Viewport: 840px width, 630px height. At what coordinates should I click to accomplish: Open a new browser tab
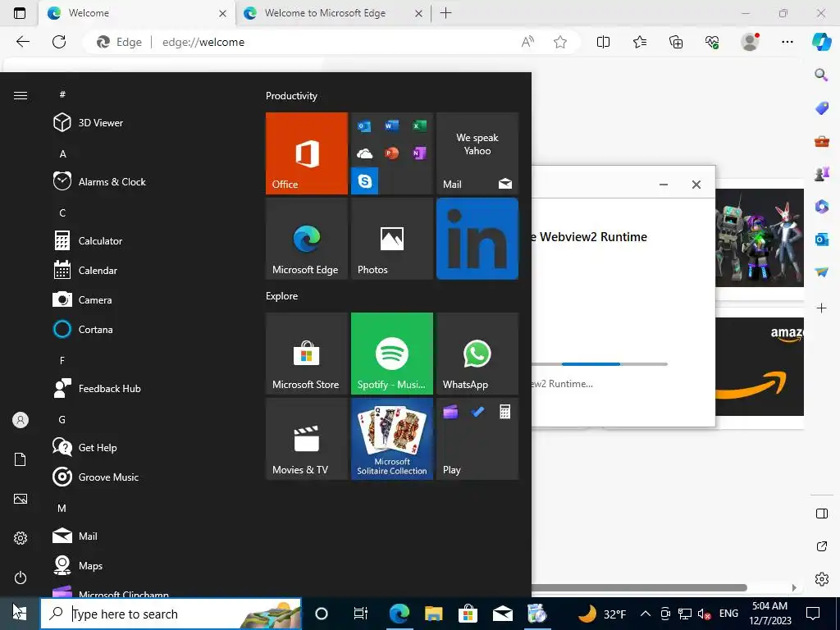(445, 13)
